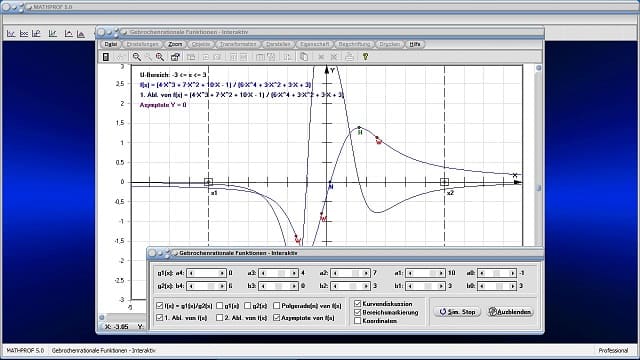Click the fourth MathProf main toolbar graph icon
This screenshot has width=640, height=360.
tap(53, 34)
